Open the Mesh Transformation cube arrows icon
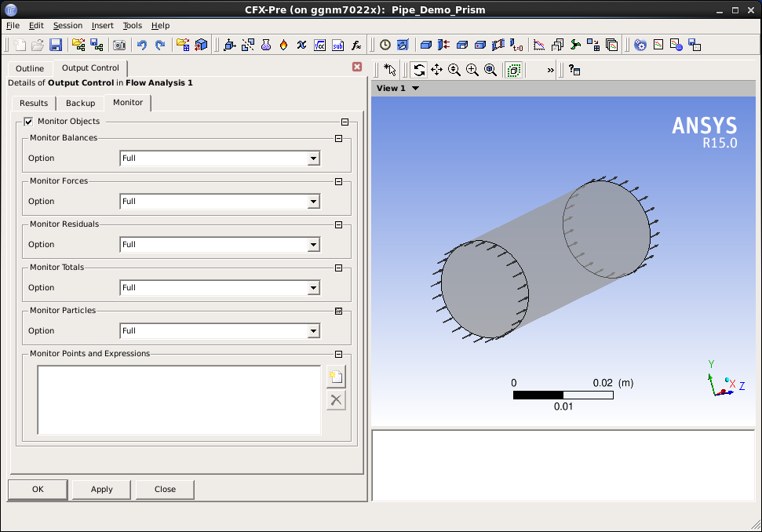The image size is (762, 532). (x=201, y=46)
